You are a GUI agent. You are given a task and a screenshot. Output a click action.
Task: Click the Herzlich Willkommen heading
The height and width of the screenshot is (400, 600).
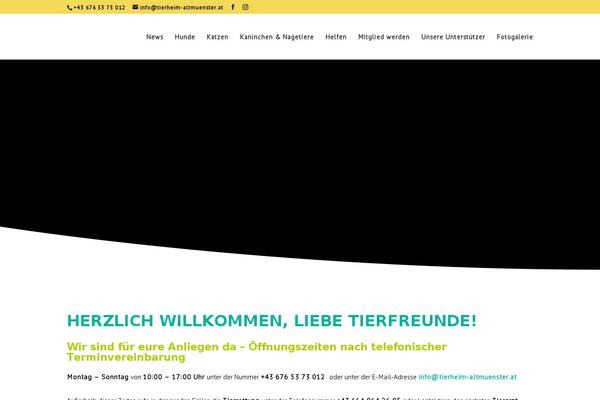point(272,321)
